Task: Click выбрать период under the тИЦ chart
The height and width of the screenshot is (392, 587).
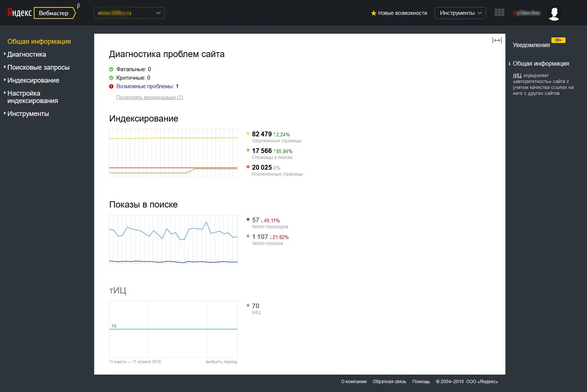Action: tap(221, 362)
